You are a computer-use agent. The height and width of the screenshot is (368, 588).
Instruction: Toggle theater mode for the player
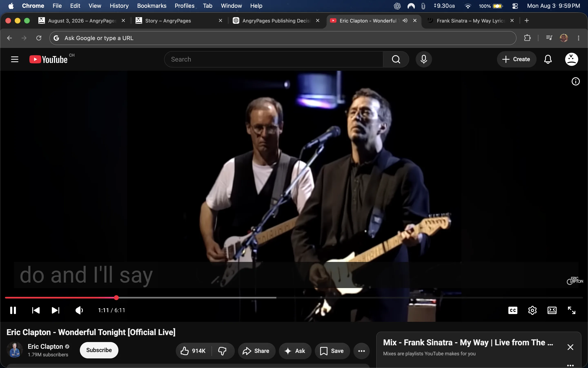click(552, 310)
